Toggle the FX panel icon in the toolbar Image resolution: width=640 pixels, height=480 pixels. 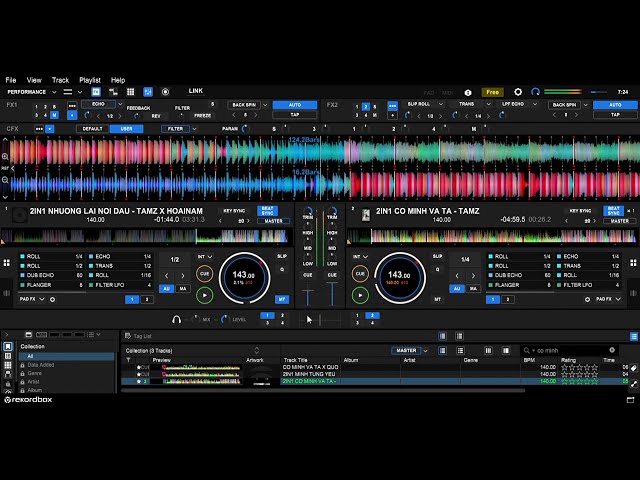pyautogui.click(x=96, y=92)
